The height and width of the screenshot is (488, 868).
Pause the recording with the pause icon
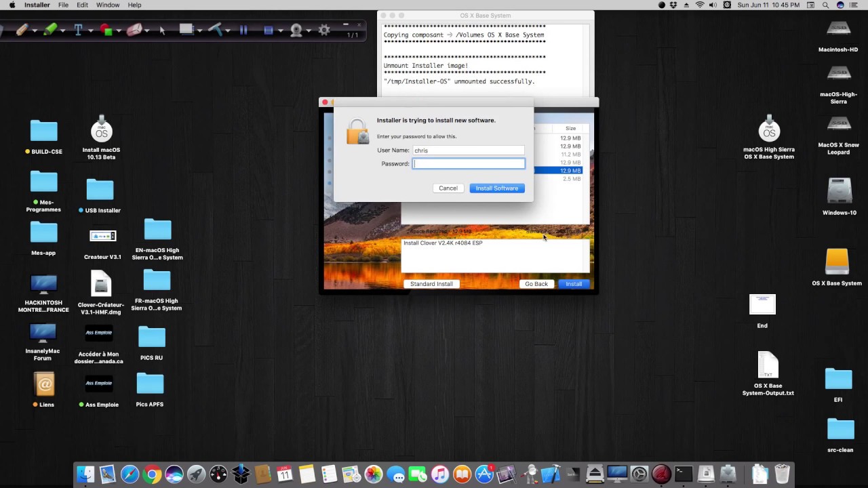244,30
